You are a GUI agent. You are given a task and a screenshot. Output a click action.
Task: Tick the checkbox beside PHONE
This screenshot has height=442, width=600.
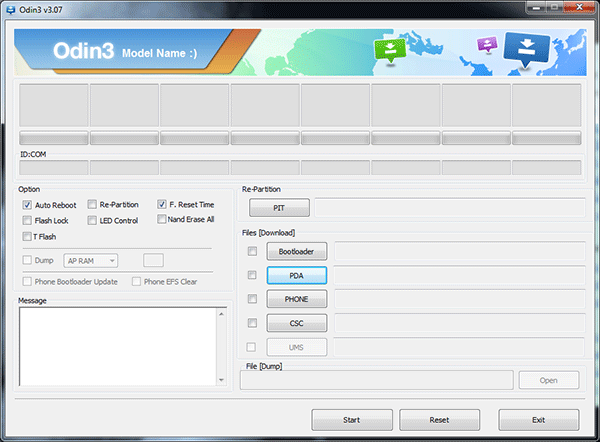tap(252, 299)
